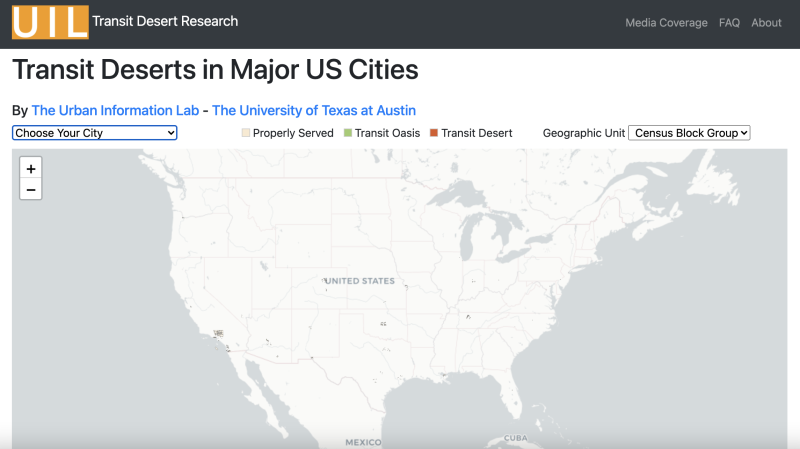The image size is (800, 449).
Task: Zoom out on the map
Action: pos(31,189)
